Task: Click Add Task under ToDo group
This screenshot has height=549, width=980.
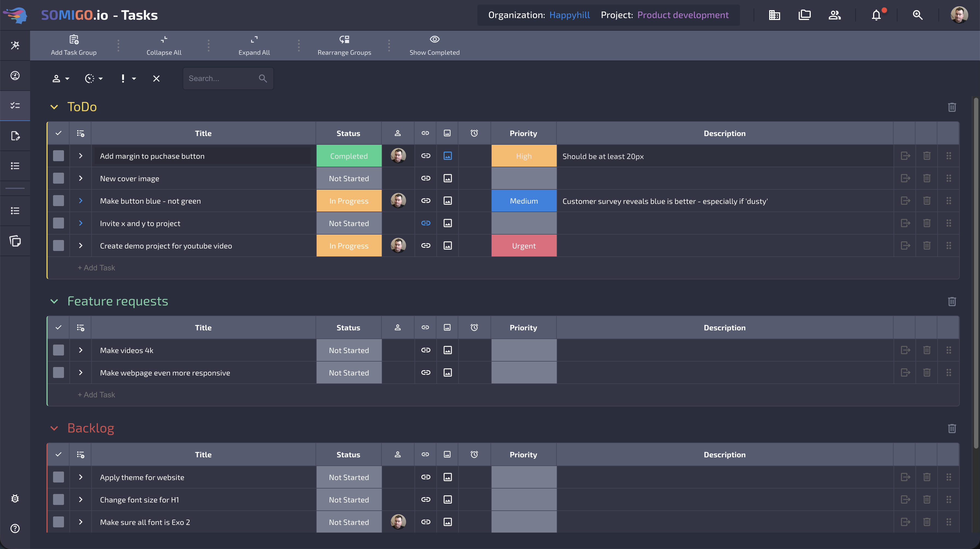Action: click(96, 268)
